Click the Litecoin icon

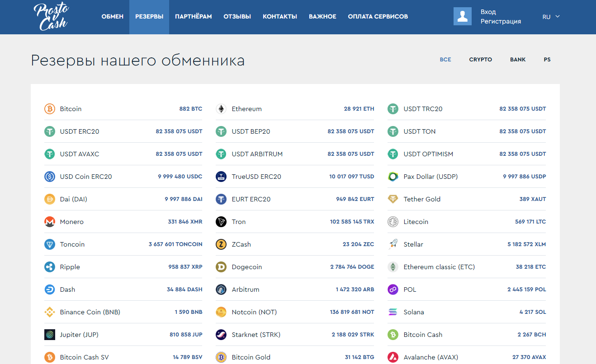point(393,222)
